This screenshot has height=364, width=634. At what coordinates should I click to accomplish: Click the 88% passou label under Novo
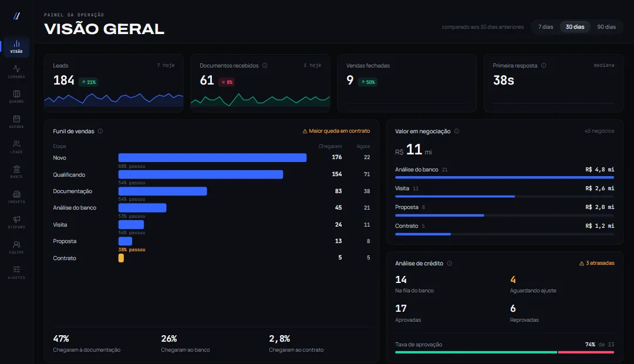[x=132, y=166]
